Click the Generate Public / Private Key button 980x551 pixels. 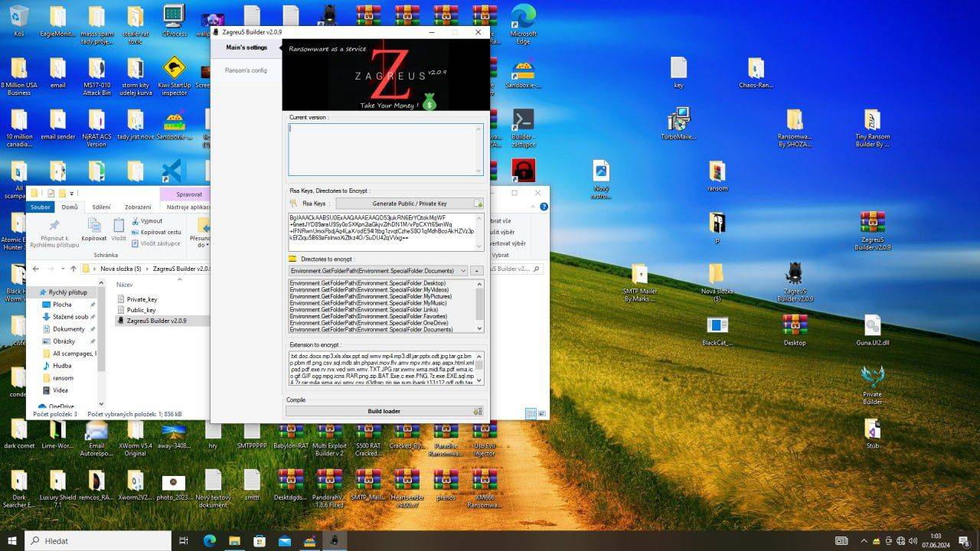coord(410,204)
